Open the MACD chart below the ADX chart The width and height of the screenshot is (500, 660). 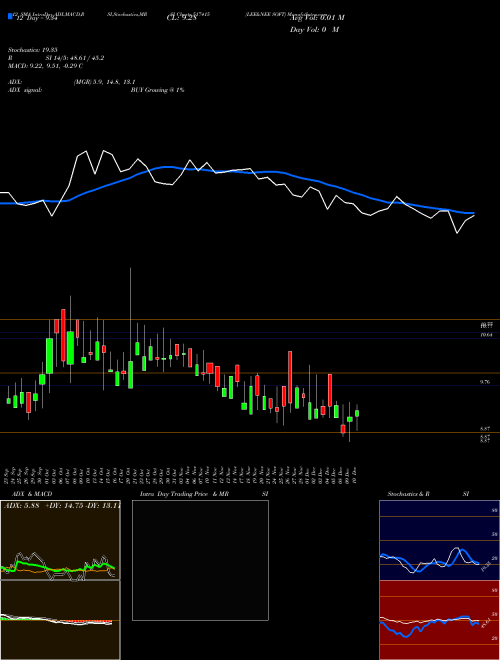coord(60,620)
